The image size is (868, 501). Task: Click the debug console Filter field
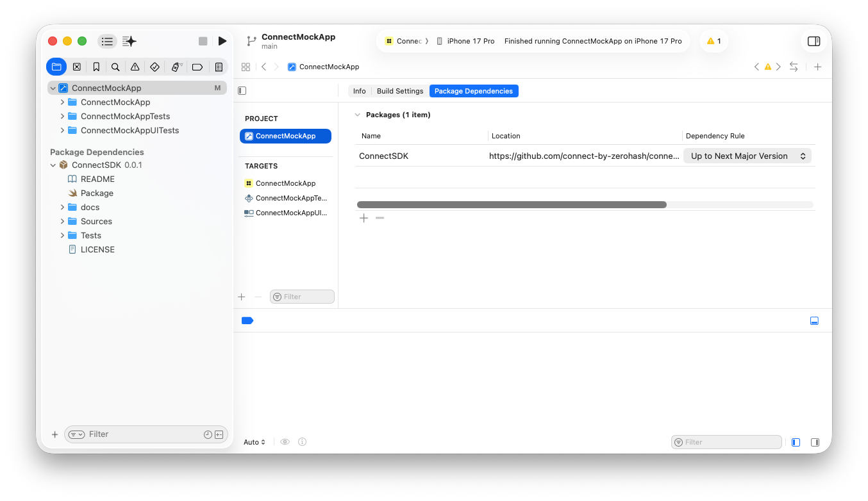coord(726,442)
